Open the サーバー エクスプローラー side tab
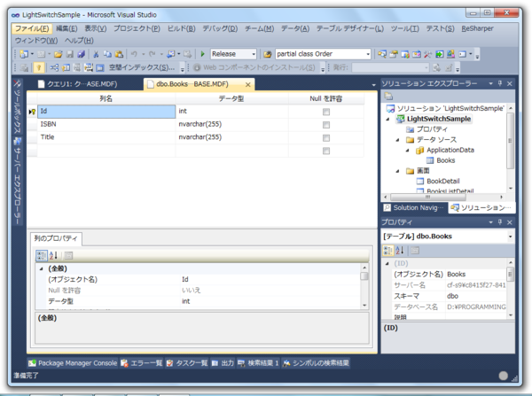The width and height of the screenshot is (532, 396). (x=18, y=182)
